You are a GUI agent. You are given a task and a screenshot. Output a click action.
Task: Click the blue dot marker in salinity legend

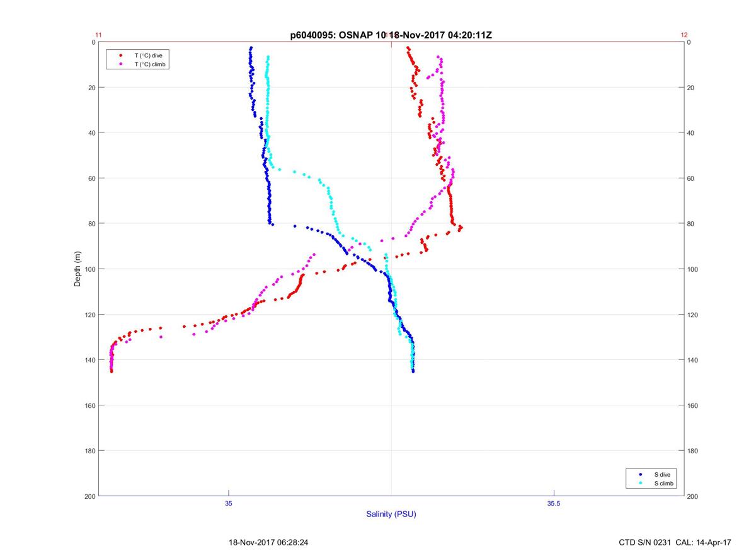tap(640, 474)
